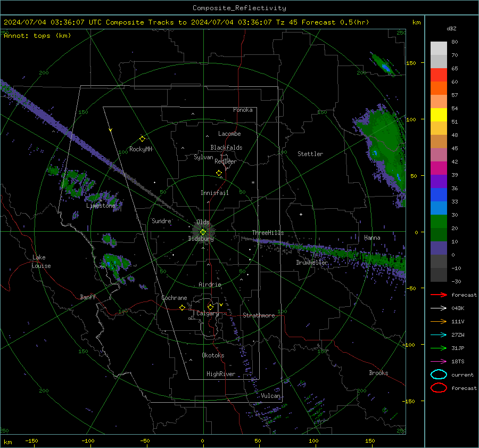Click the Vulcan label
Screen dimensions: 479x448
(271, 396)
